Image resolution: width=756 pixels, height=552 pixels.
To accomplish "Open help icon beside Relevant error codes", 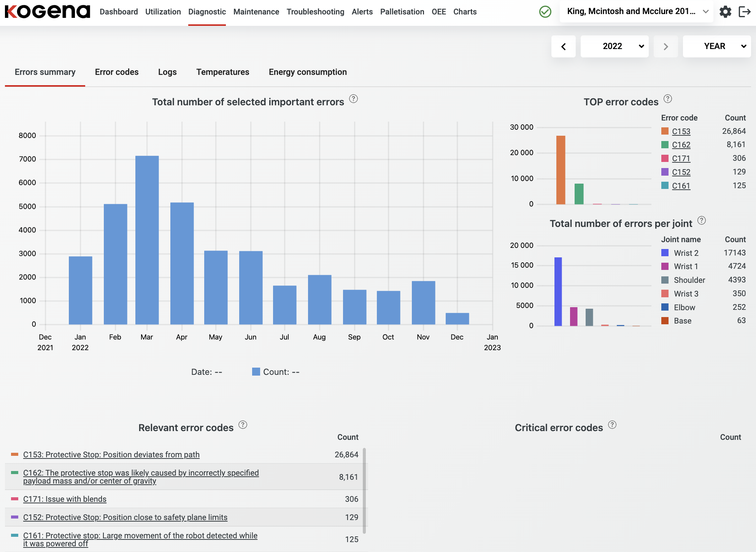I will point(243,425).
